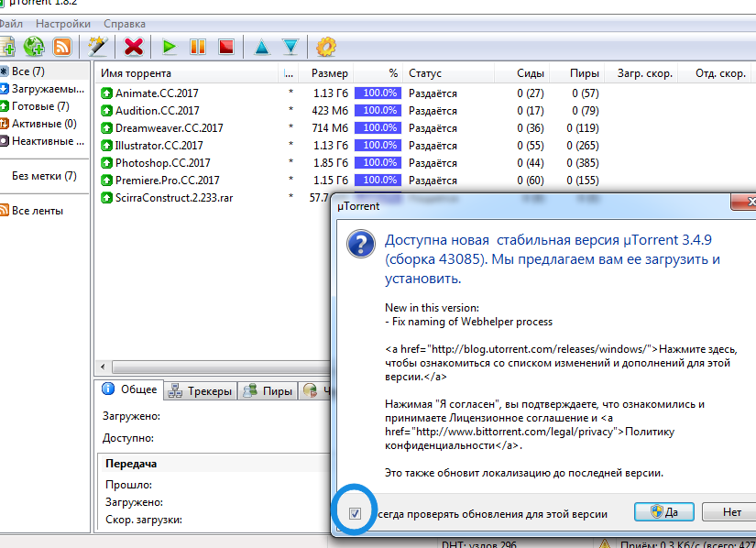Click the red Stop torrent icon
Image resolution: width=756 pixels, height=548 pixels.
point(226,47)
